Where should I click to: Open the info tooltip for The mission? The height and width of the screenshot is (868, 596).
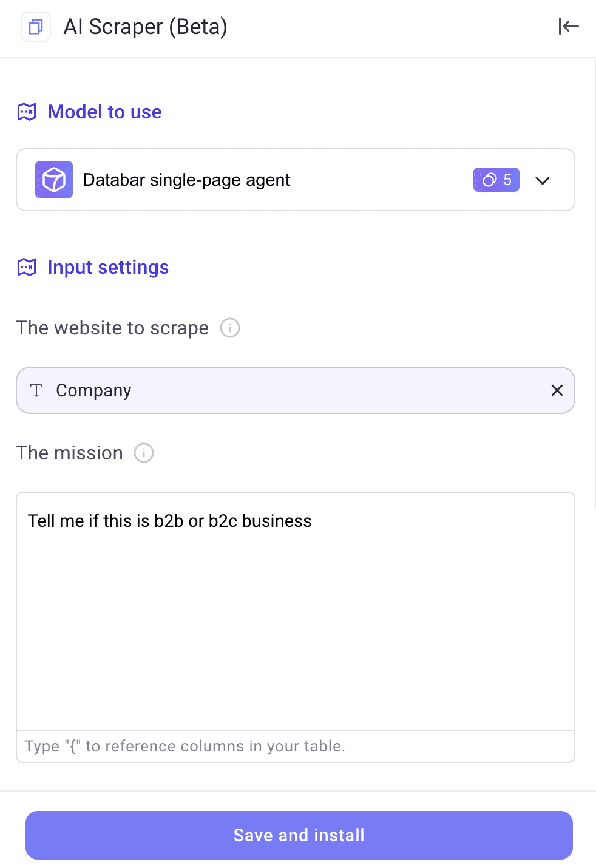point(143,453)
